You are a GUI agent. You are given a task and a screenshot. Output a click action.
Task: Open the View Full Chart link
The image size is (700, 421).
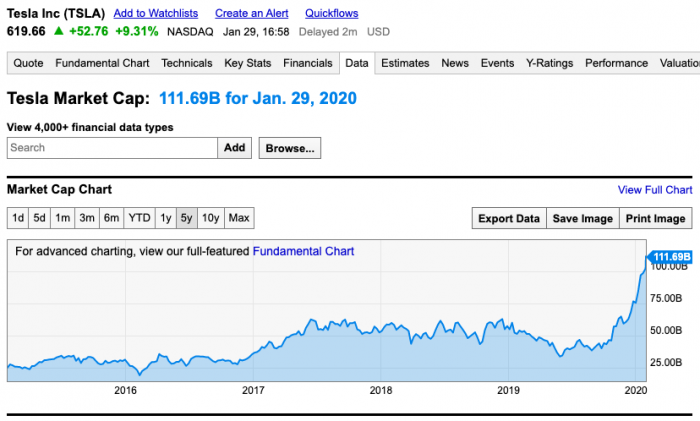point(654,190)
